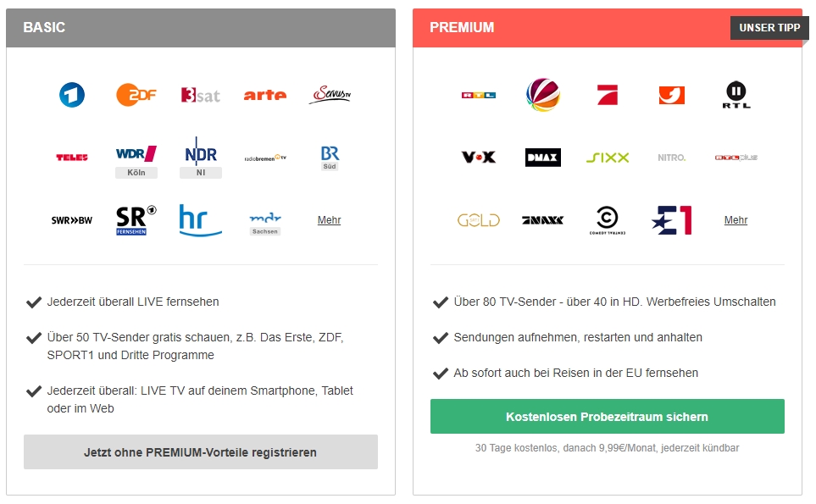Select the VOX channel logo
This screenshot has height=504, width=816.
point(478,157)
